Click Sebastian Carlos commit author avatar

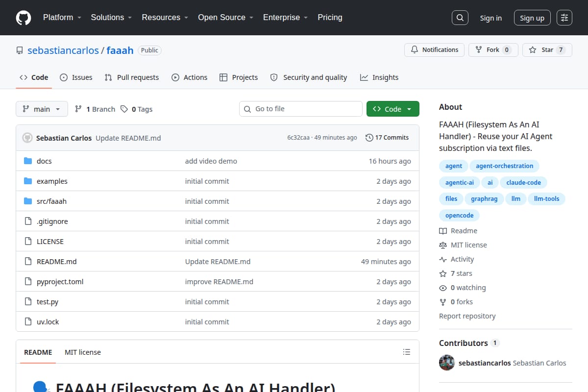click(x=27, y=138)
